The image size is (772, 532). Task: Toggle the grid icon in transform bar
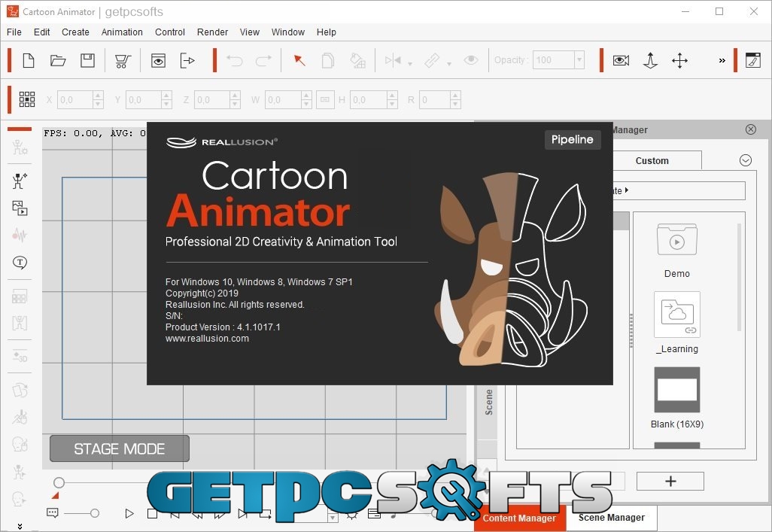click(x=27, y=99)
